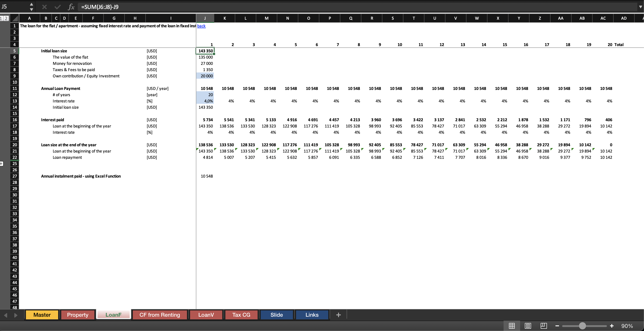This screenshot has width=644, height=331.
Task: Switch to Page Layout view icon
Action: click(528, 326)
